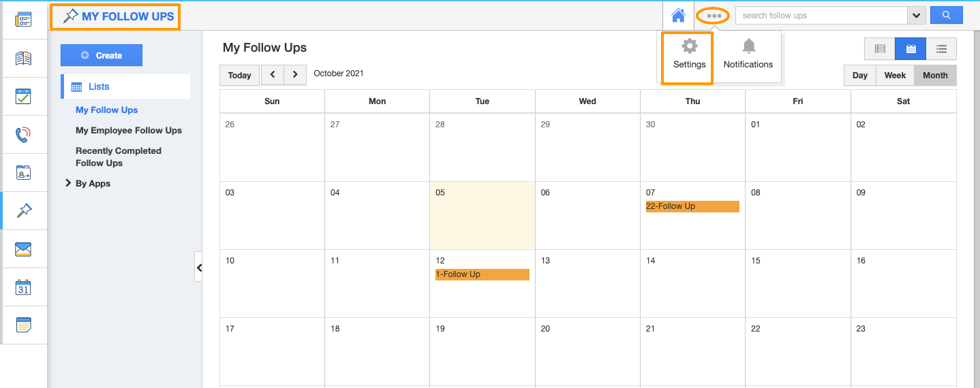The image size is (980, 388).
Task: Click the Create button
Action: click(102, 55)
